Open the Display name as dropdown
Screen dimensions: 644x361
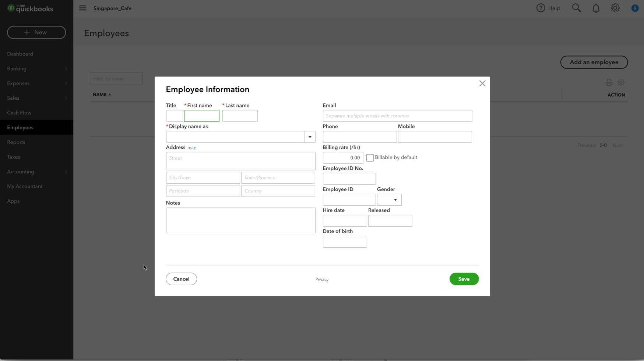point(310,137)
